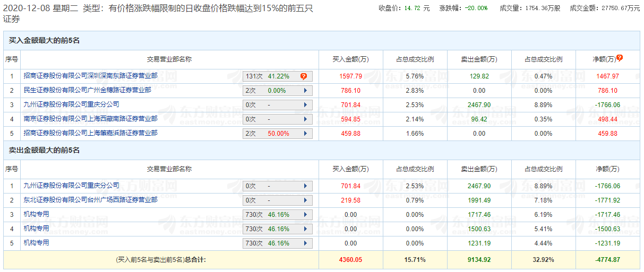Click the net amount 1467.97 cell
Viewport: 644px width, 272px height.
608,76
